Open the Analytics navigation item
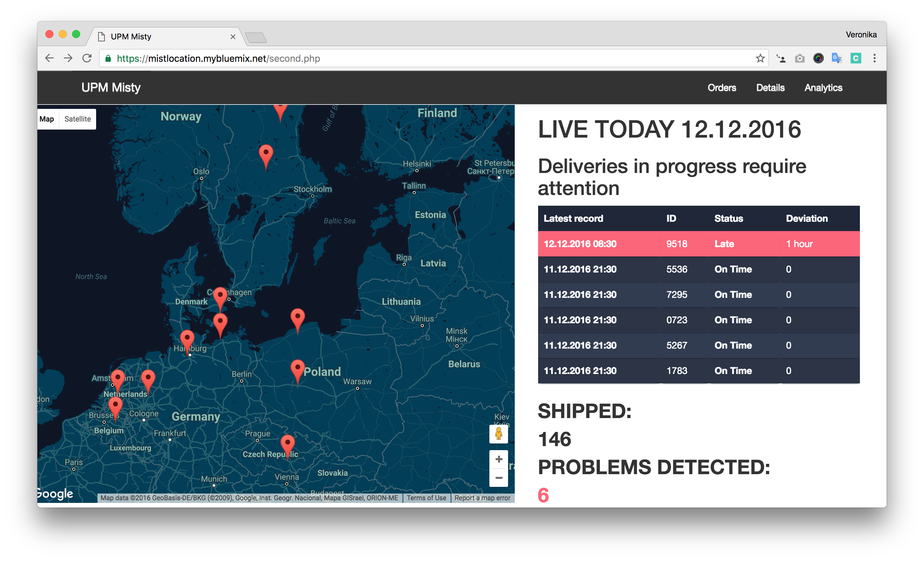The height and width of the screenshot is (561, 924). coord(823,87)
